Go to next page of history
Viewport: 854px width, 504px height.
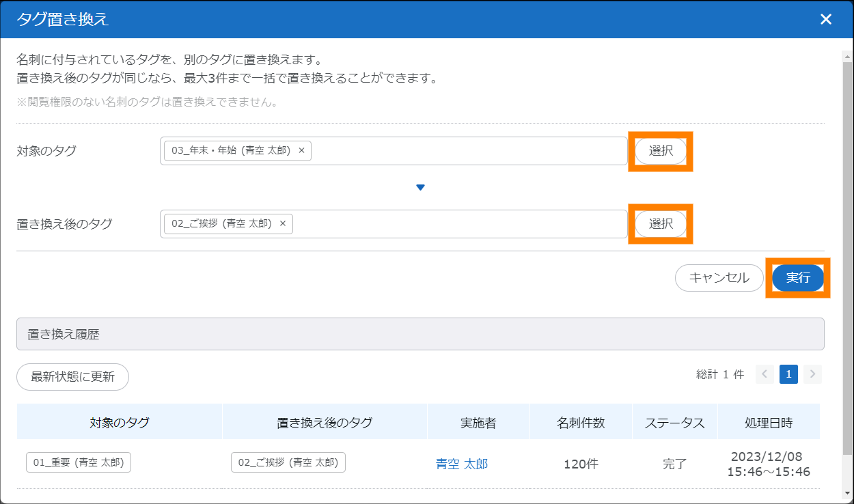[x=812, y=374]
